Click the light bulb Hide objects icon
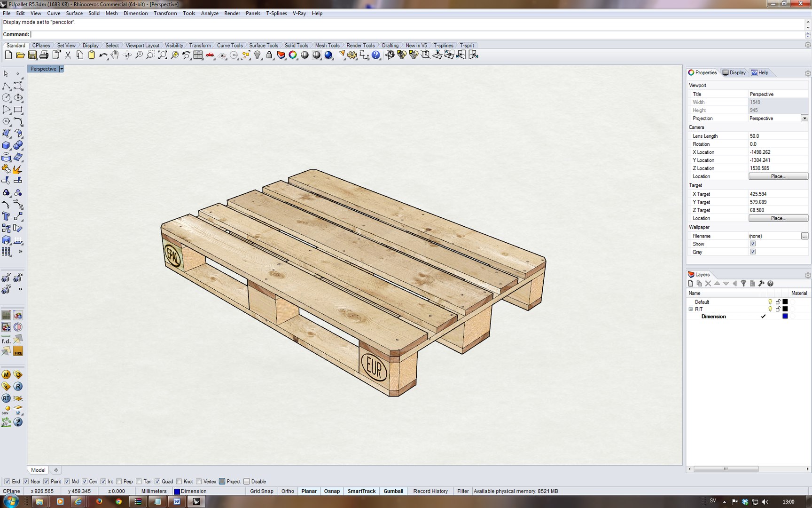This screenshot has width=812, height=508. [x=258, y=55]
